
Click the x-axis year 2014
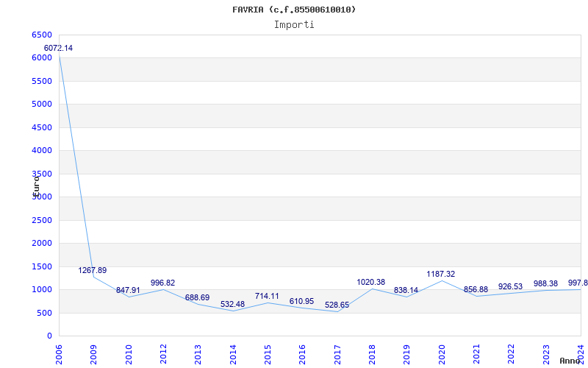233,355
